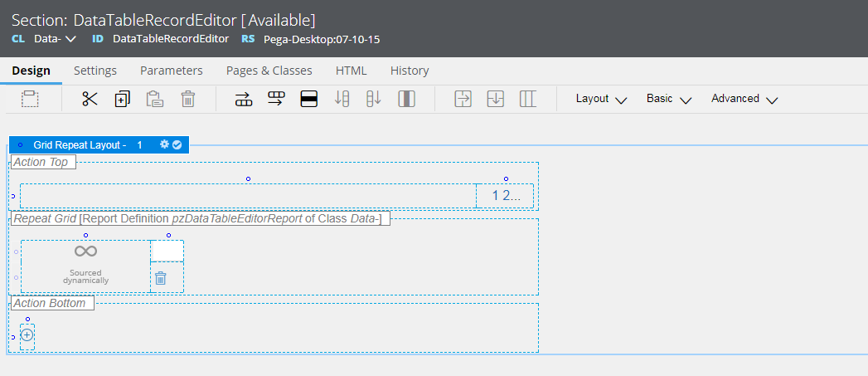Click the Paste clipboard icon
Viewport: 868px width, 376px height.
[x=154, y=100]
